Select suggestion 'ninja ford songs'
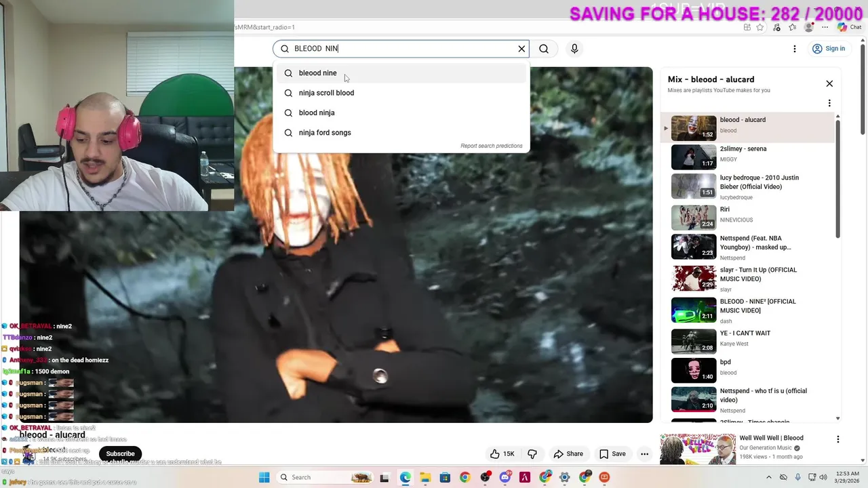The height and width of the screenshot is (488, 868). point(401,132)
